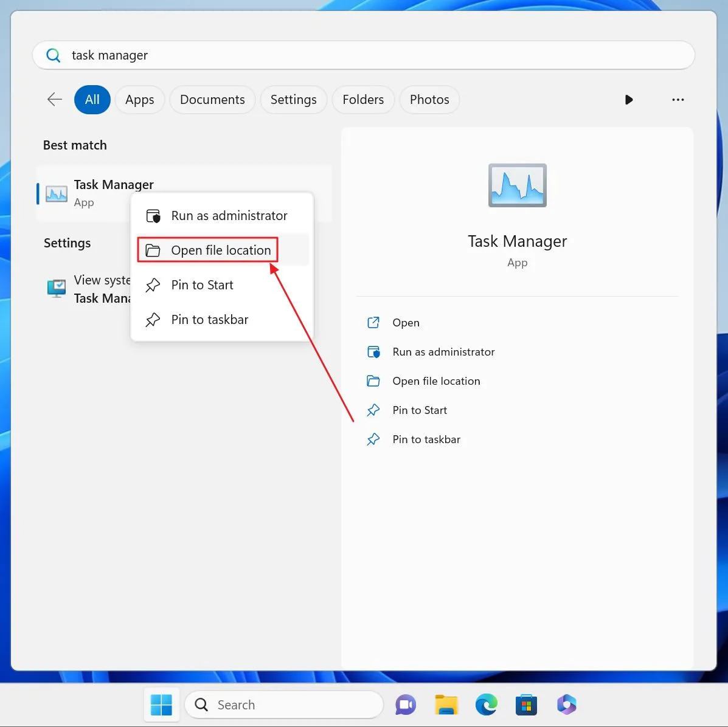Launch Microsoft Edge from the taskbar
This screenshot has height=727, width=728.
click(x=486, y=705)
